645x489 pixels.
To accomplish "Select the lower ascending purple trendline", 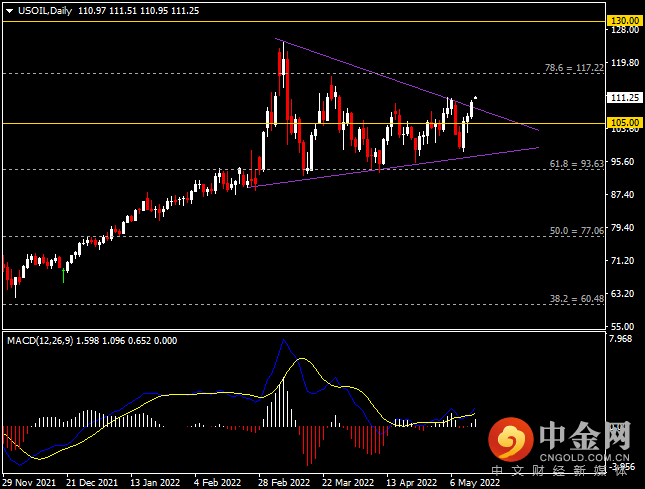I will point(400,166).
